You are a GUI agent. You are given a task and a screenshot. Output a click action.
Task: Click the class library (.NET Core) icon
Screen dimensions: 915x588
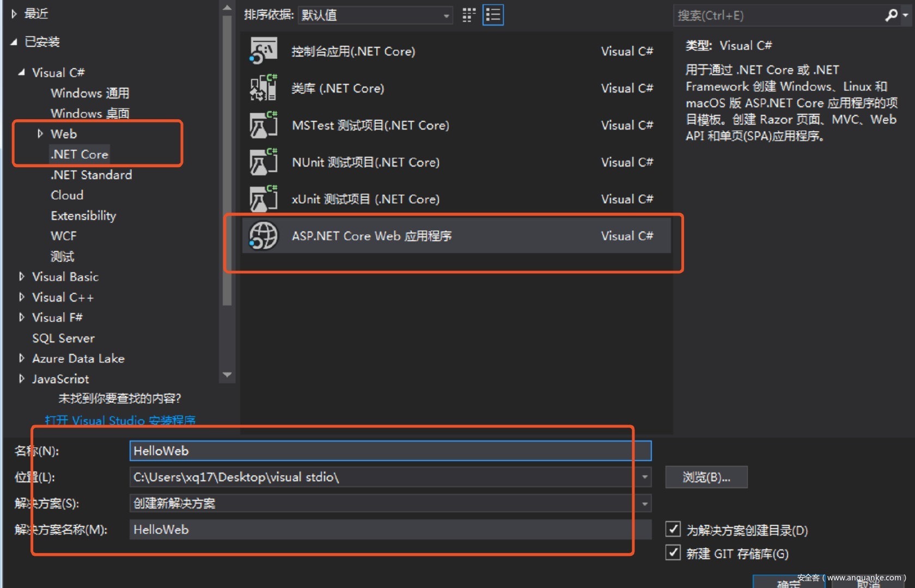coord(263,88)
